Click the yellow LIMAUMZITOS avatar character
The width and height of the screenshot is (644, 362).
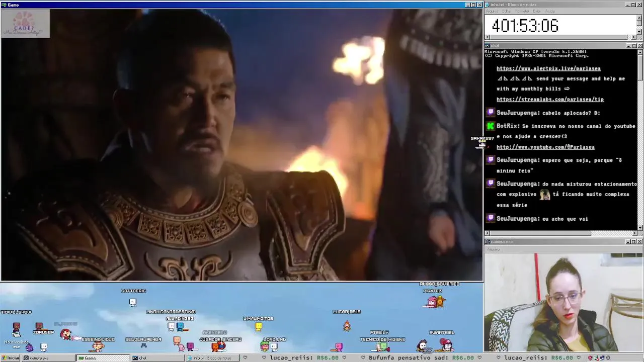(x=259, y=327)
